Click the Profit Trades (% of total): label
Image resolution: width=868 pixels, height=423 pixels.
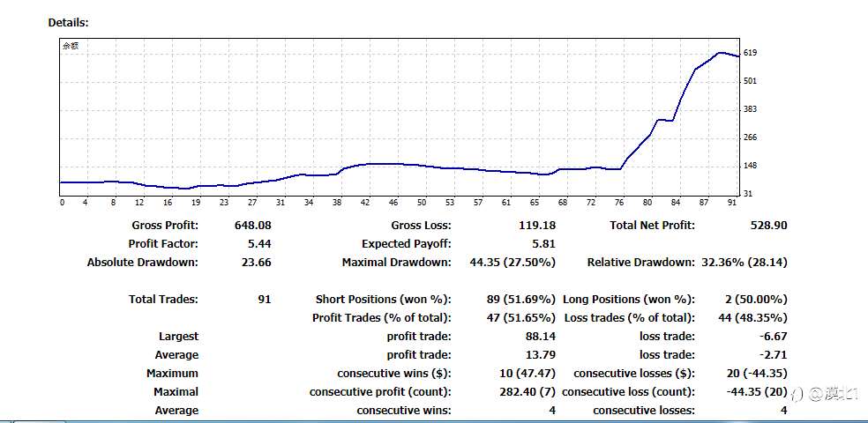pyautogui.click(x=382, y=318)
